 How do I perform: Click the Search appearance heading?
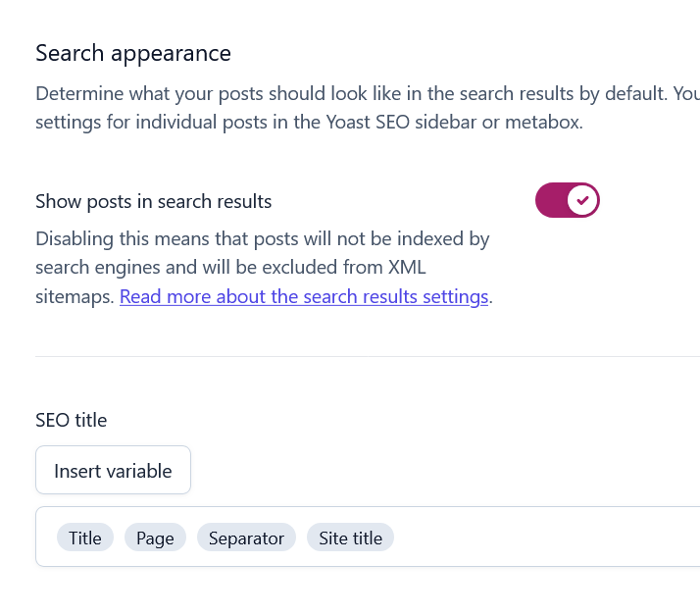pyautogui.click(x=133, y=53)
